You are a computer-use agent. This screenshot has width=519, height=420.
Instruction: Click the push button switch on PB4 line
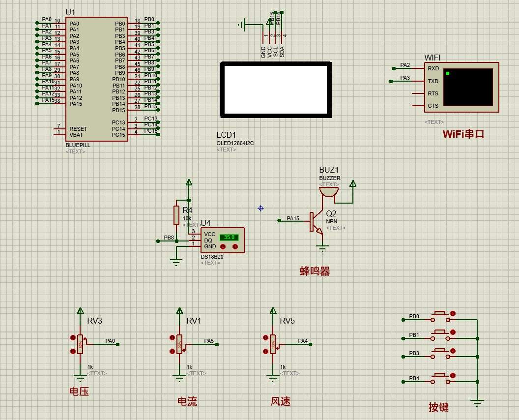(440, 379)
